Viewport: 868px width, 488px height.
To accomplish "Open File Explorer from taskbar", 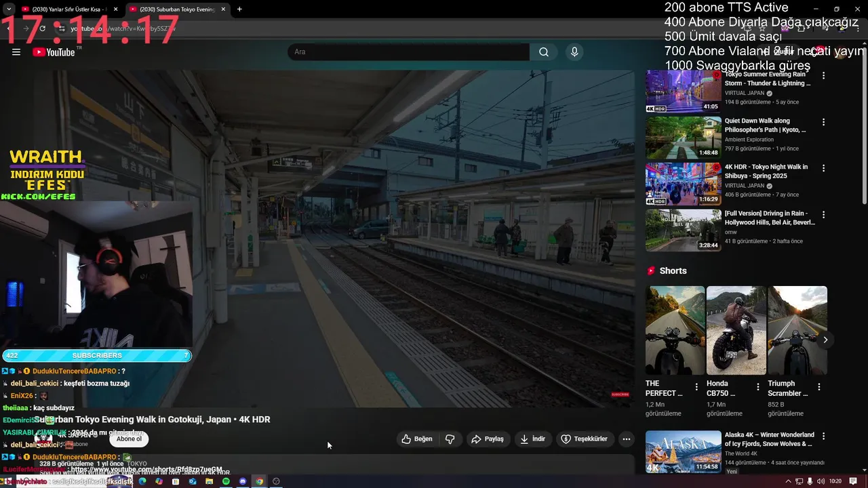I will pyautogui.click(x=210, y=481).
